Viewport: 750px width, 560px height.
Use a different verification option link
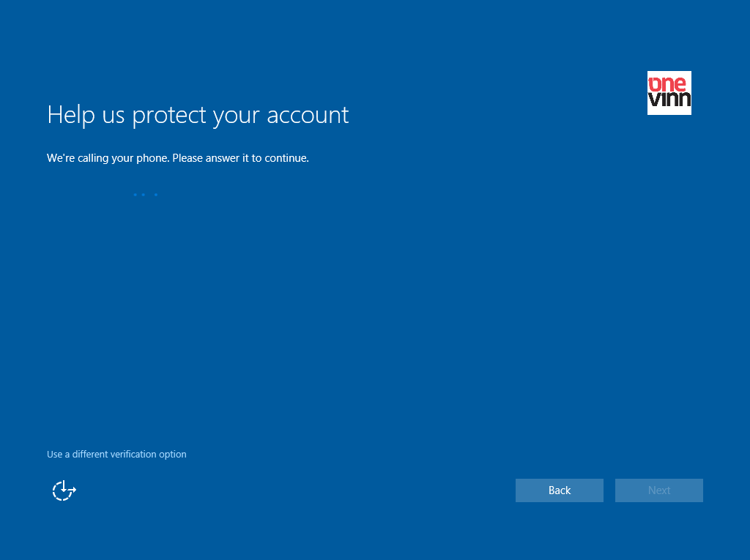(x=116, y=455)
